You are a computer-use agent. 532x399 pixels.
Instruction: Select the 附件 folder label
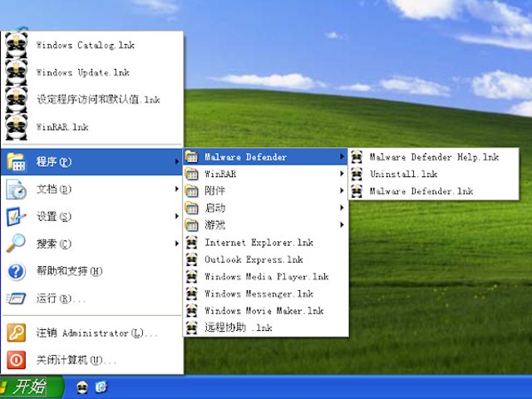point(214,190)
